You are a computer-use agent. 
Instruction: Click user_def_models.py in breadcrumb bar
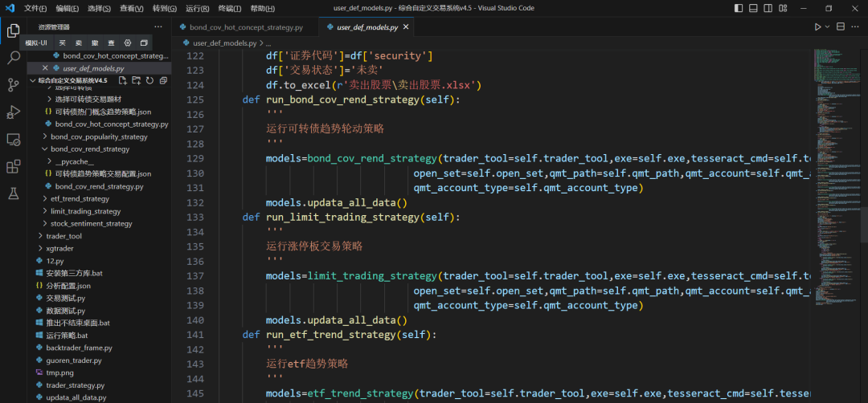225,43
